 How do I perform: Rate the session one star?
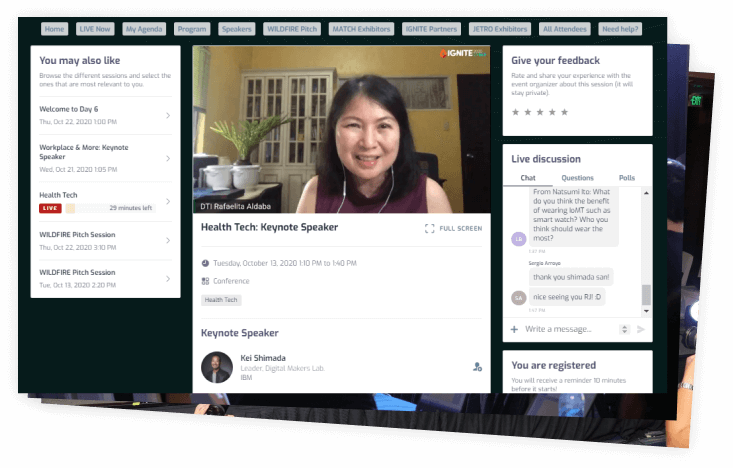pyautogui.click(x=516, y=112)
